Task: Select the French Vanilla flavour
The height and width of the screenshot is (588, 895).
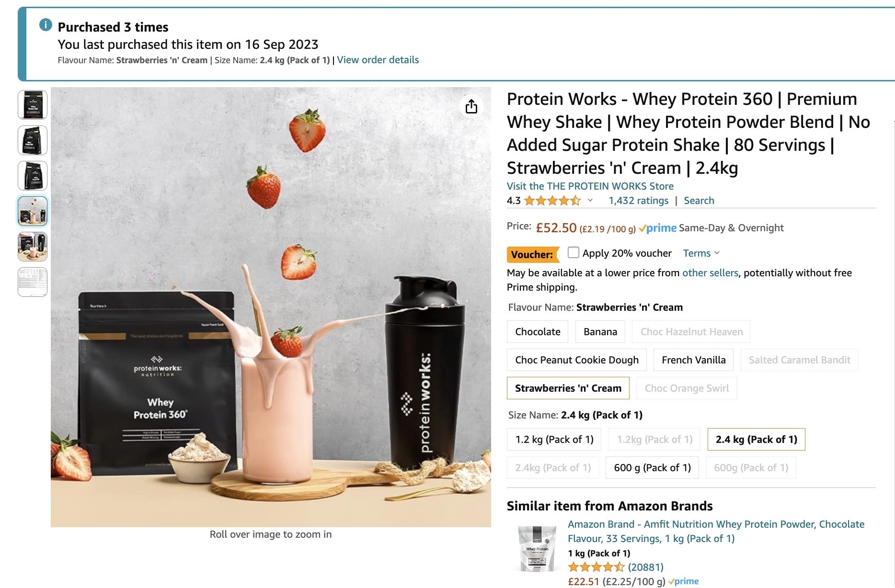Action: [693, 360]
